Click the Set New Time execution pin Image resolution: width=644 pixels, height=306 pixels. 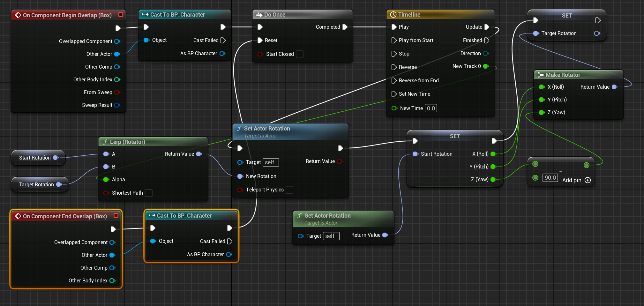[x=394, y=94]
